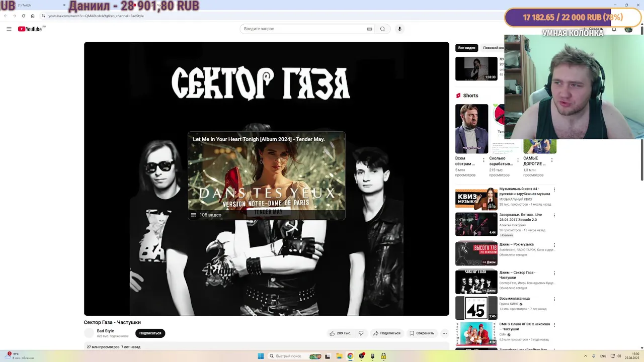Open the on-screen keyboard icon in search box
This screenshot has width=644, height=362.
(370, 29)
